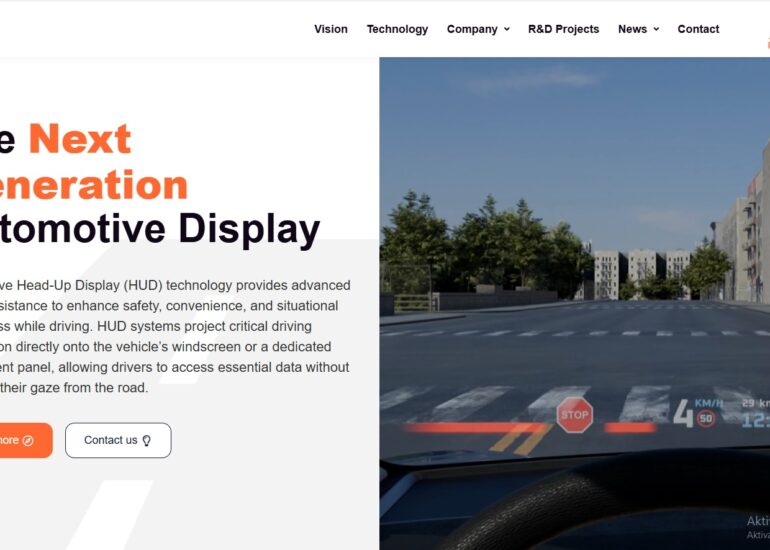Viewport: 770px width, 550px height.
Task: Click the Contact us button
Action: point(118,440)
